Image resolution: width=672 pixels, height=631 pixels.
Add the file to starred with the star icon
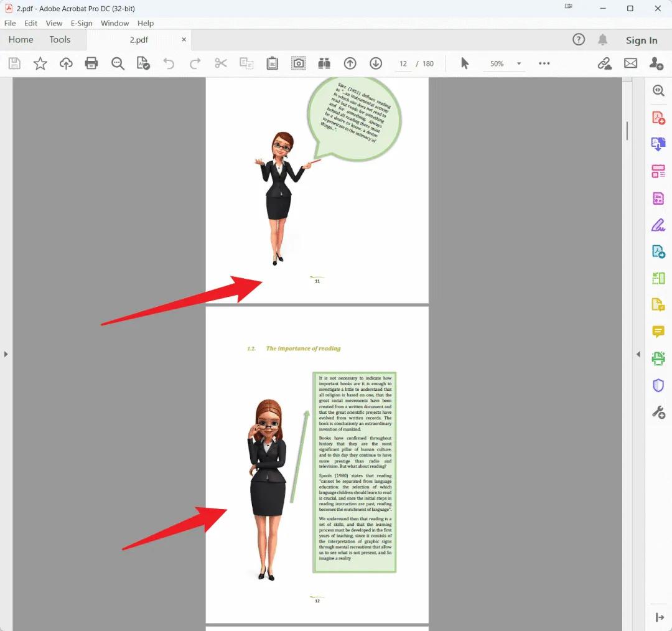pos(40,63)
